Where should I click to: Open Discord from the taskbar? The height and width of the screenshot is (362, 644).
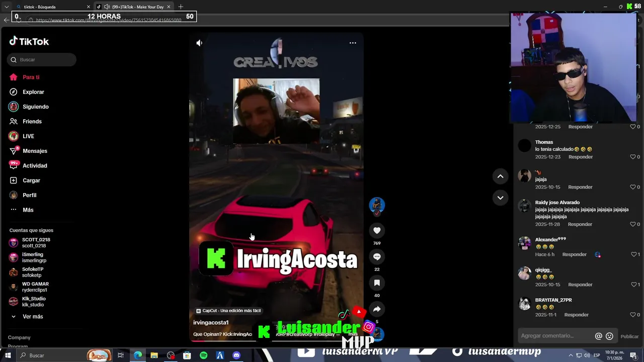236,355
